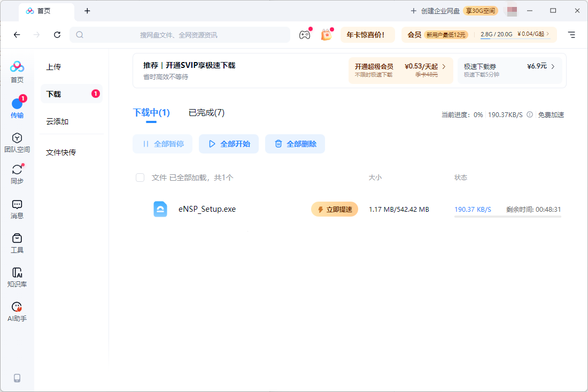Select 文件快传 in the transfer menu
Image resolution: width=588 pixels, height=392 pixels.
coord(61,152)
